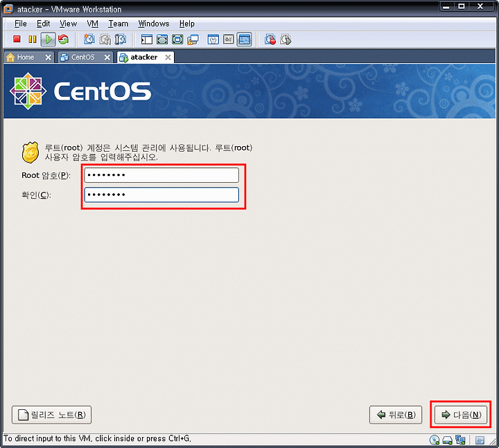Maximize the VMware Workstation window
499x448 pixels.
click(x=462, y=6)
